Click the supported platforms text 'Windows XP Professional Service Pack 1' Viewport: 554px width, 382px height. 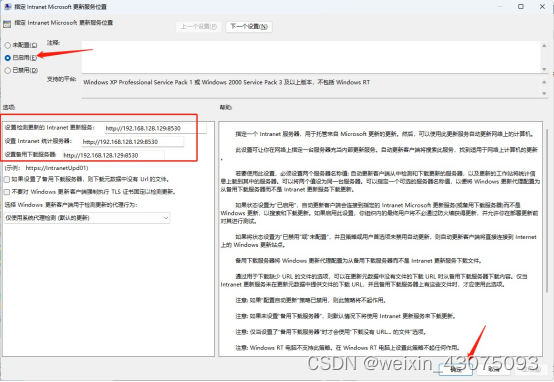pyautogui.click(x=138, y=82)
